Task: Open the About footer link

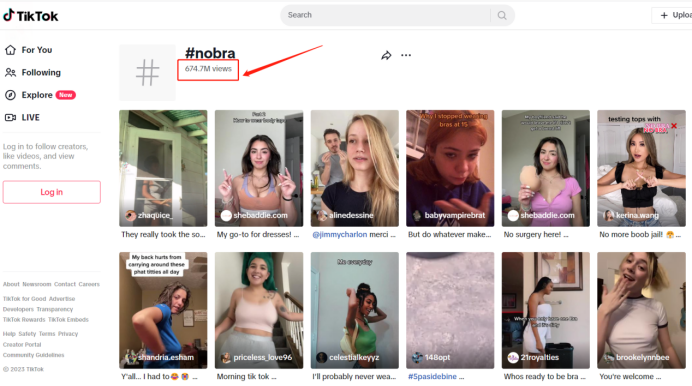Action: tap(11, 284)
